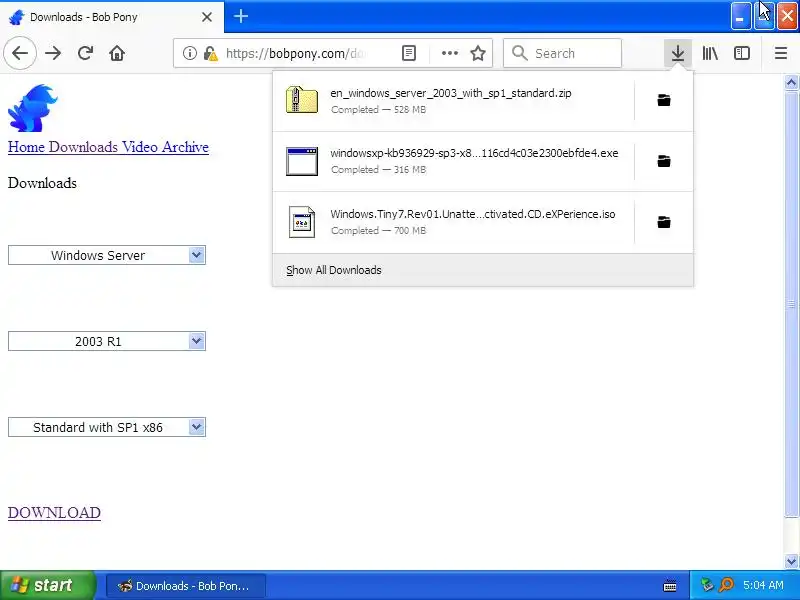Click the iso file icon in downloads

[x=302, y=222]
